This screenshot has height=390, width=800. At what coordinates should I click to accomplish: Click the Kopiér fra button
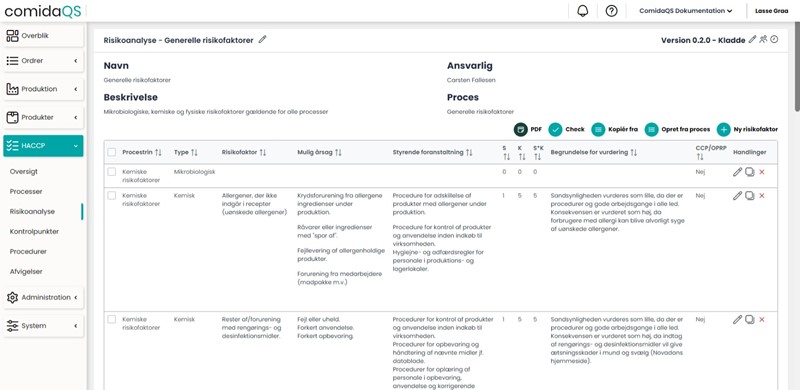point(615,130)
